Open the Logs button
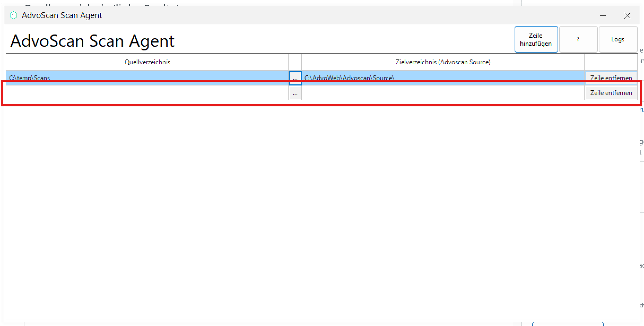Screen dimensions: 644x326 618,39
